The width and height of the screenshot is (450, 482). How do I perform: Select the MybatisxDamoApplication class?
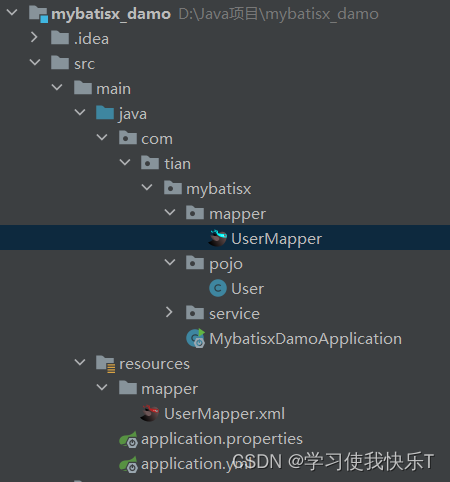[x=305, y=339]
